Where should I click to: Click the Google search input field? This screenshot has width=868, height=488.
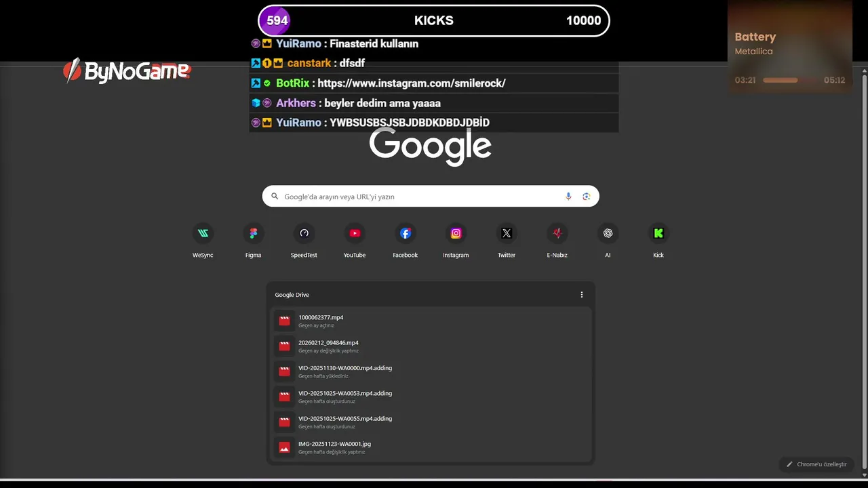tap(431, 197)
